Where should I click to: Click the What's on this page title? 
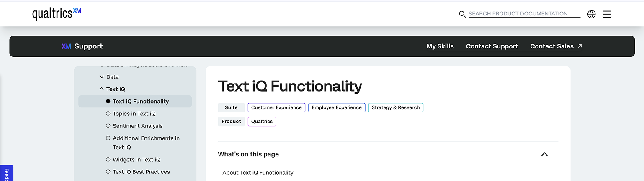tap(248, 154)
